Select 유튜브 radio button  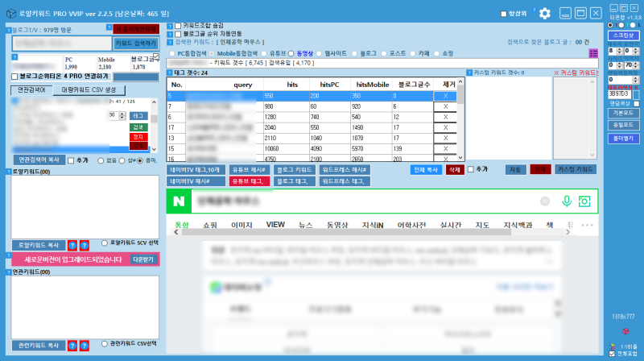click(x=264, y=53)
